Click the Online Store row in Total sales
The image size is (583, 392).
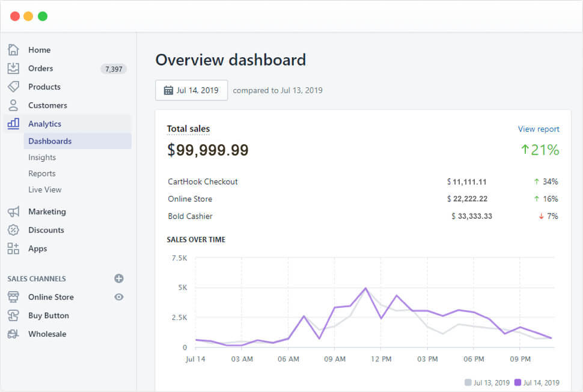(190, 199)
